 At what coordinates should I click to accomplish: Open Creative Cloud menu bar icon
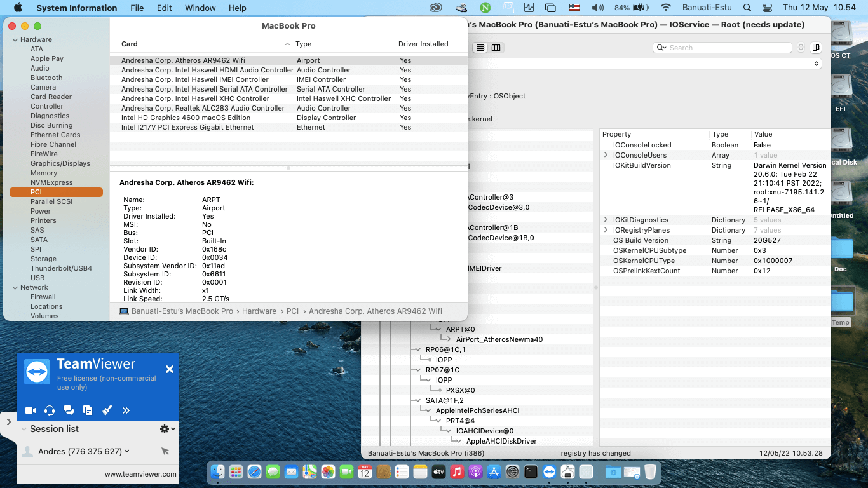click(x=435, y=8)
